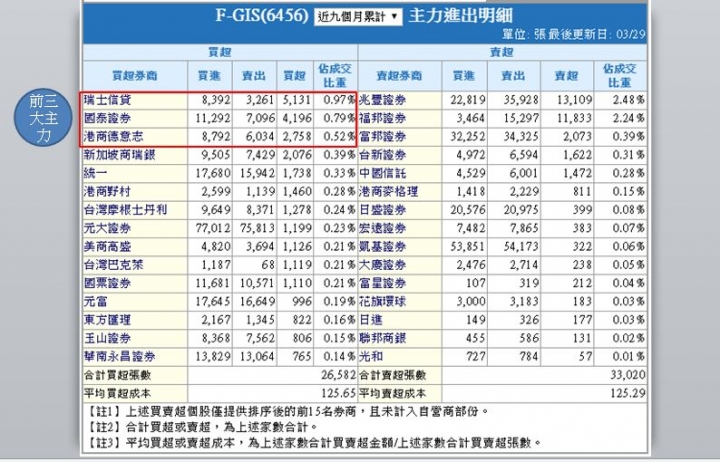Click 兆豐證券 in sell list
The height and width of the screenshot is (462, 720).
click(382, 100)
